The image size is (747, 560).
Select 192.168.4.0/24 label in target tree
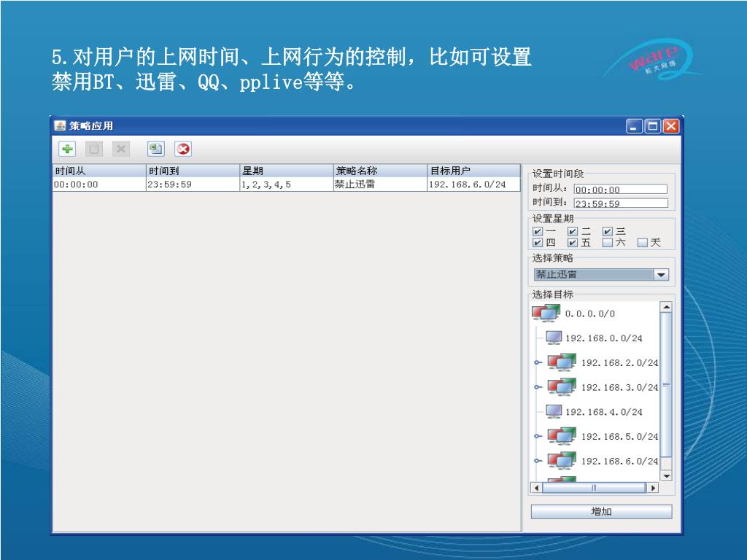[603, 412]
